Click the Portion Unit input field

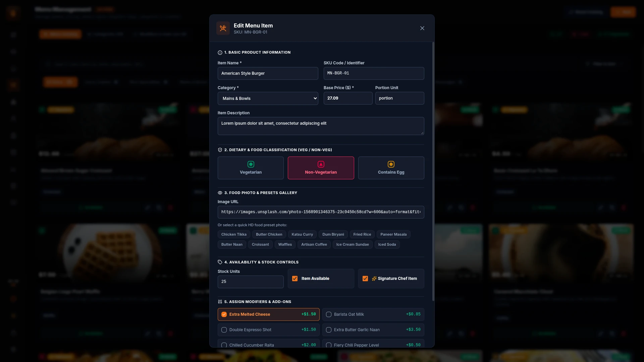tap(400, 98)
